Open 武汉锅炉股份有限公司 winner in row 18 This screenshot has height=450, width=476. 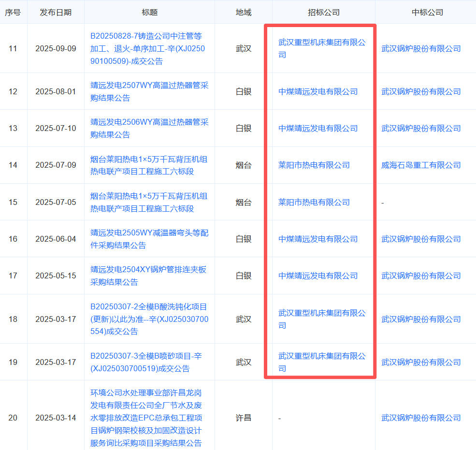[x=421, y=319]
